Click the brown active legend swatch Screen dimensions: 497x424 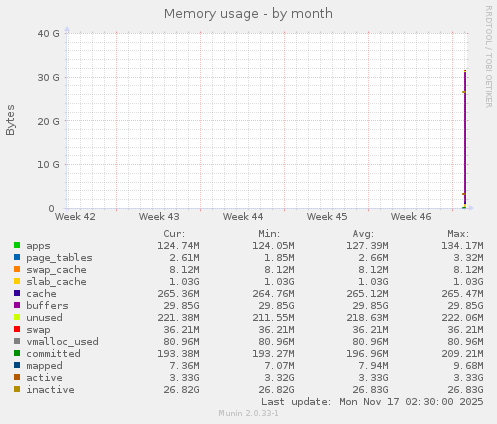[17, 377]
